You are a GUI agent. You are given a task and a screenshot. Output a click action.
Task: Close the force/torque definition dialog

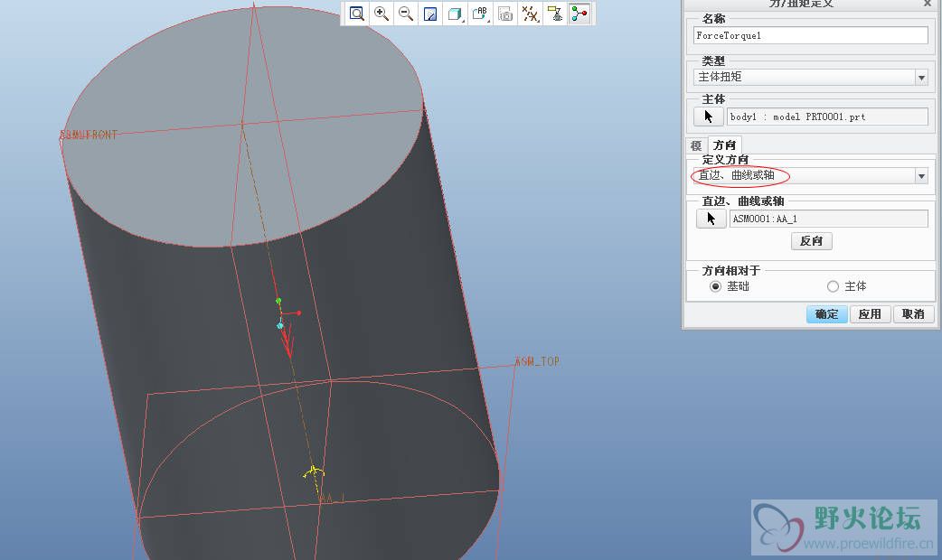[928, 4]
